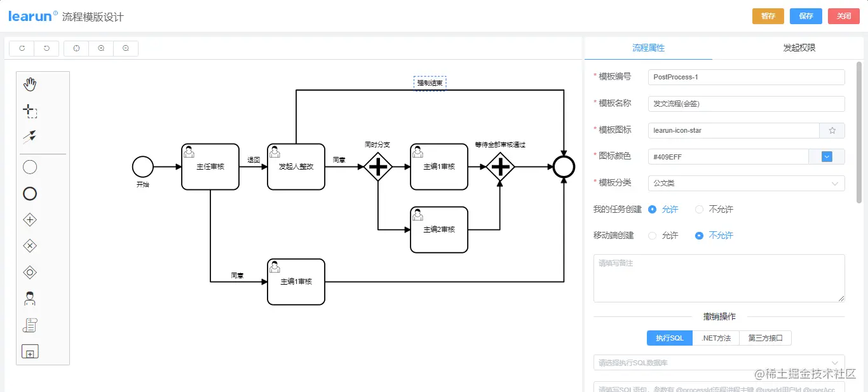Choose 不允许 for 我的任务创建
The width and height of the screenshot is (868, 392).
(x=714, y=209)
